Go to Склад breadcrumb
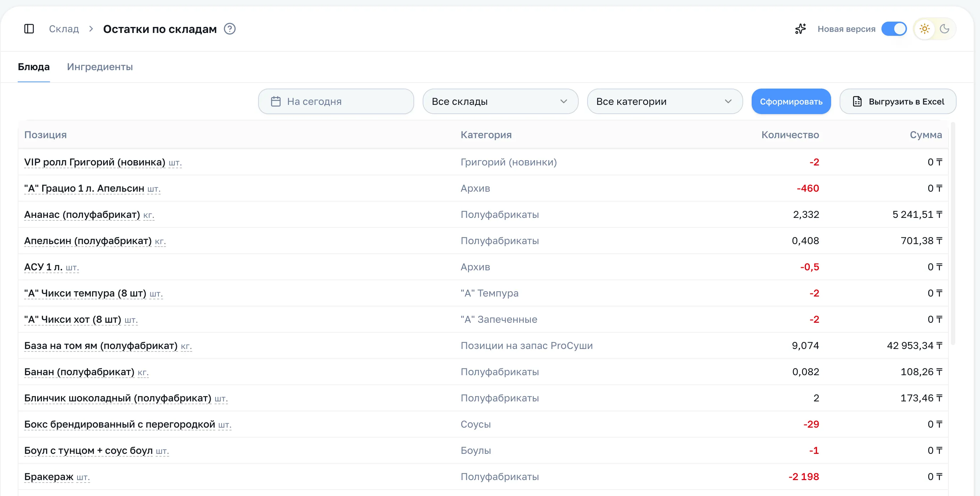The width and height of the screenshot is (980, 496). click(x=64, y=29)
